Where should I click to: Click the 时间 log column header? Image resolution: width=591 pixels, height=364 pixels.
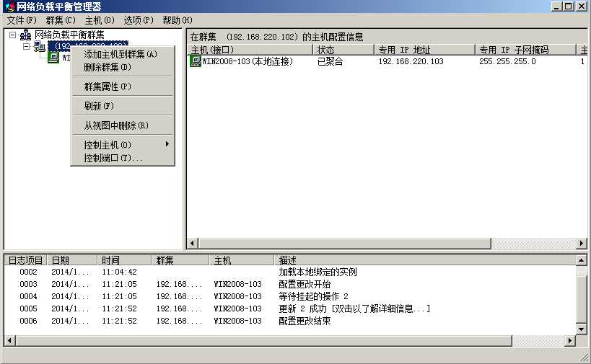point(124,260)
